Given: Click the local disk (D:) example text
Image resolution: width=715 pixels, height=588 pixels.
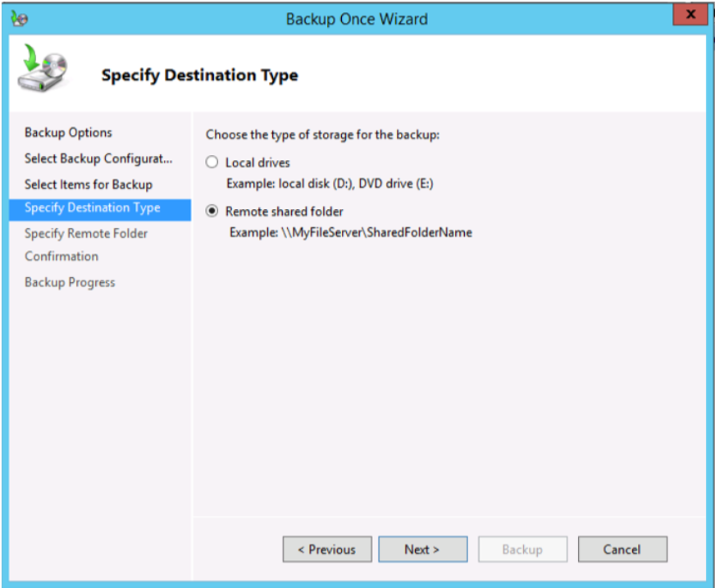Looking at the screenshot, I should pyautogui.click(x=330, y=184).
